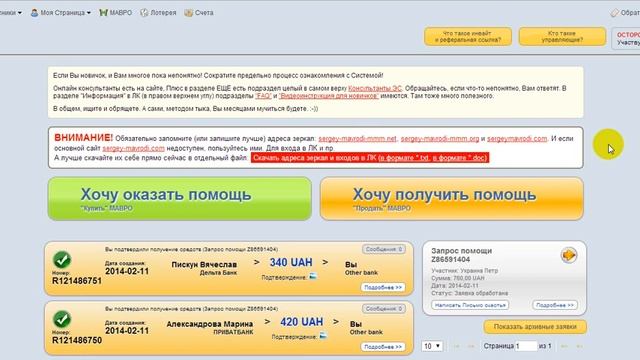Go to previous page pagination arrow
This screenshot has height=360, width=640.
(471, 346)
